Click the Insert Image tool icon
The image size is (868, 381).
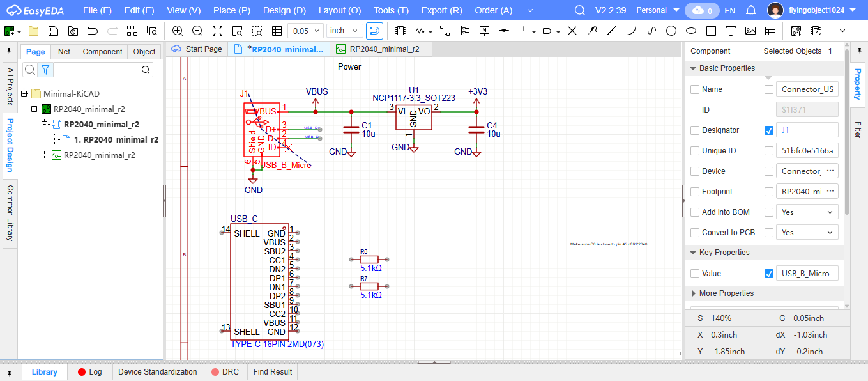point(750,31)
